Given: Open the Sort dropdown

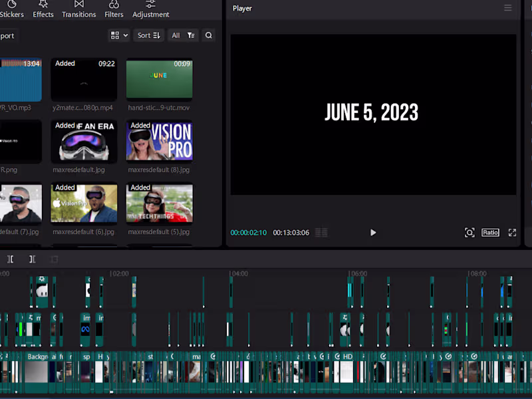Looking at the screenshot, I should coord(148,35).
